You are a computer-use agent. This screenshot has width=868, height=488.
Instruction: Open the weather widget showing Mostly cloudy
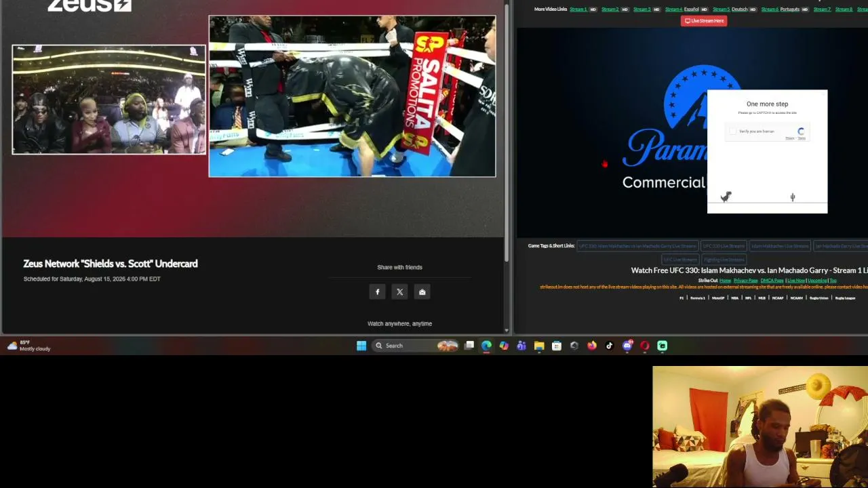28,346
